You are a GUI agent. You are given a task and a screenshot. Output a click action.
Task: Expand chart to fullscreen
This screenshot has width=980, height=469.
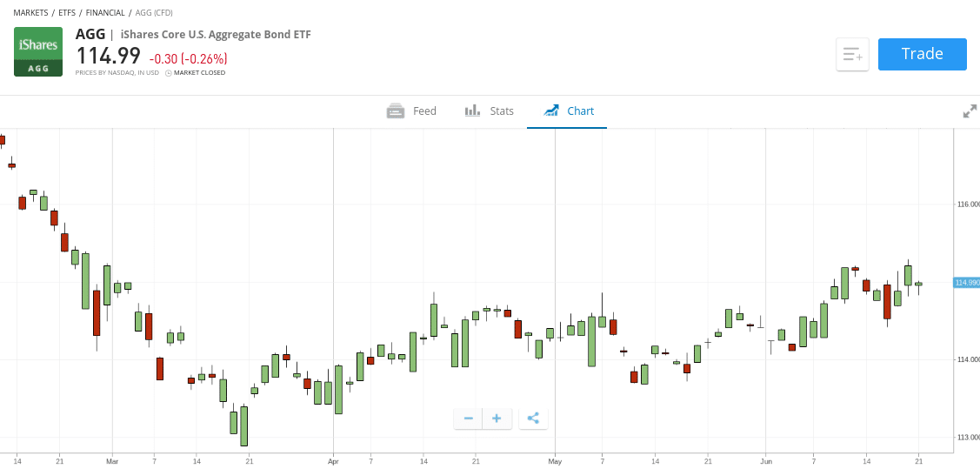point(970,111)
